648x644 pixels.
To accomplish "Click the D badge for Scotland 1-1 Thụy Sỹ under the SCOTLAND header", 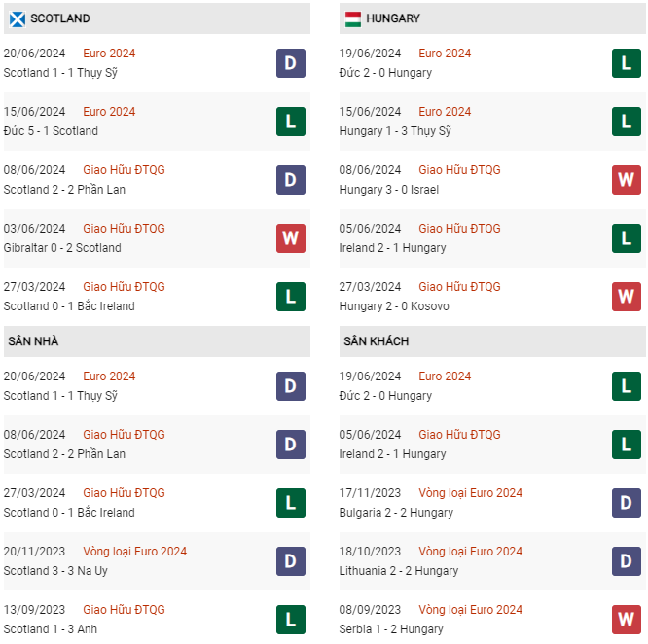I will point(291,63).
